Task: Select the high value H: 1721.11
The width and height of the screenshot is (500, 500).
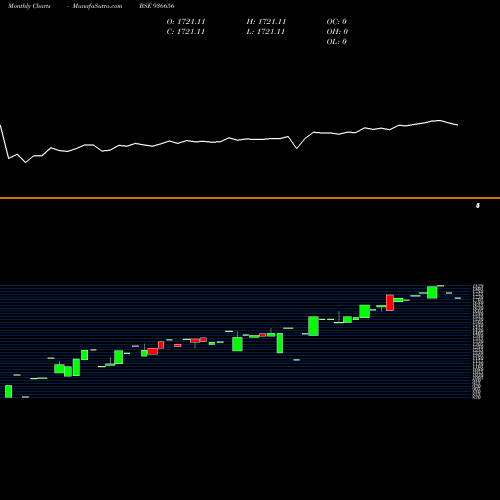Action: click(x=266, y=22)
